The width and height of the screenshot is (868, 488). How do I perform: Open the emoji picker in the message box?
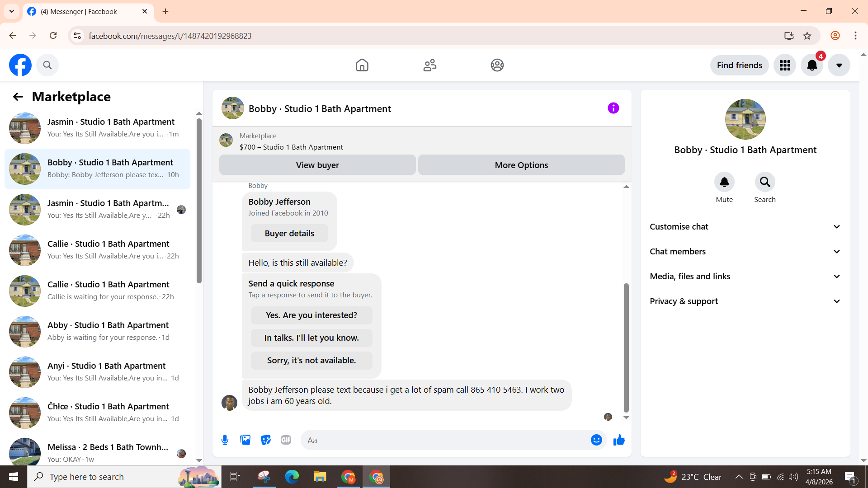[x=596, y=440]
